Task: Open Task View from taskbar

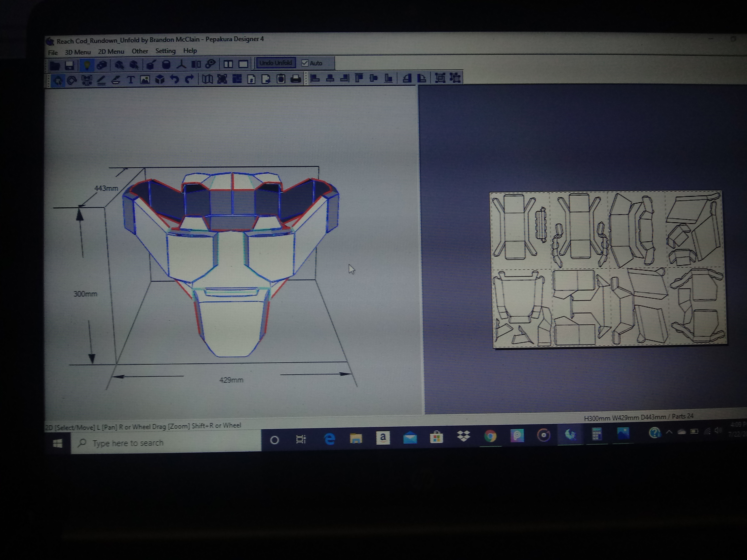Action: [x=301, y=439]
